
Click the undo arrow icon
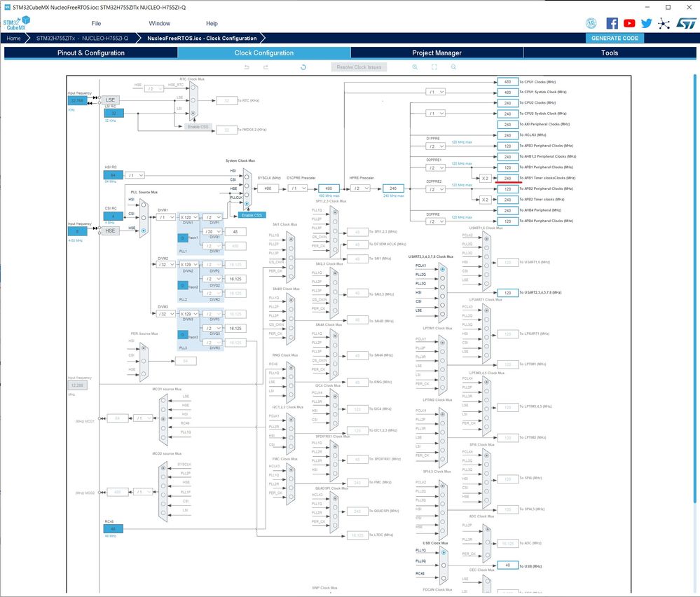[247, 67]
